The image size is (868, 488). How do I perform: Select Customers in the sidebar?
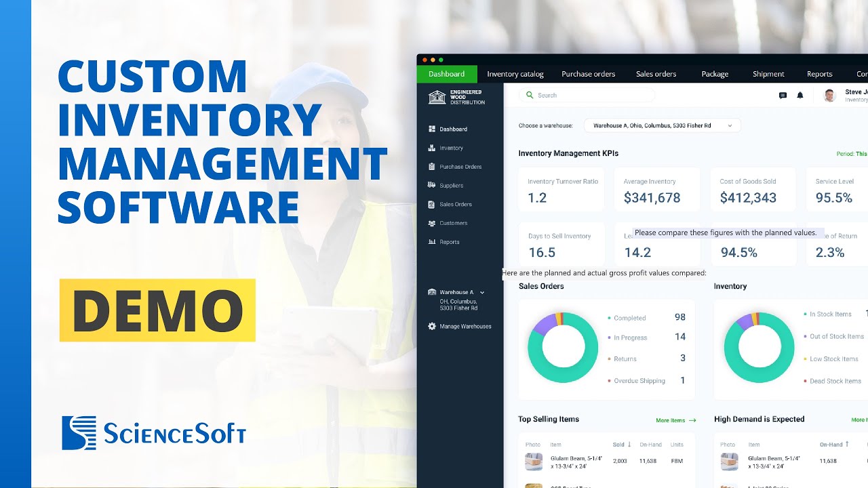(454, 223)
